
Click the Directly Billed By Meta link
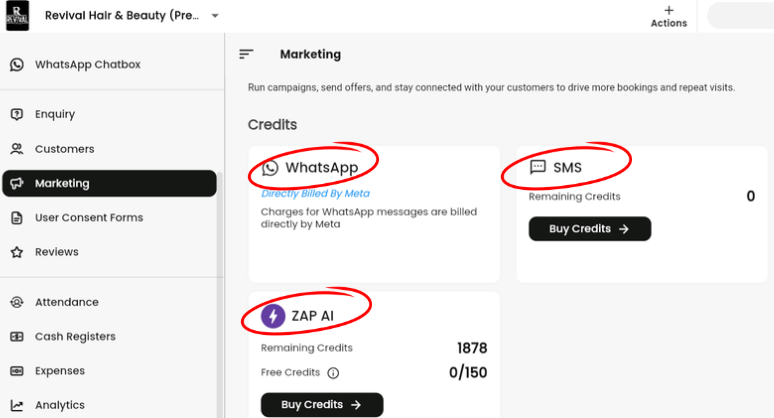pos(315,194)
